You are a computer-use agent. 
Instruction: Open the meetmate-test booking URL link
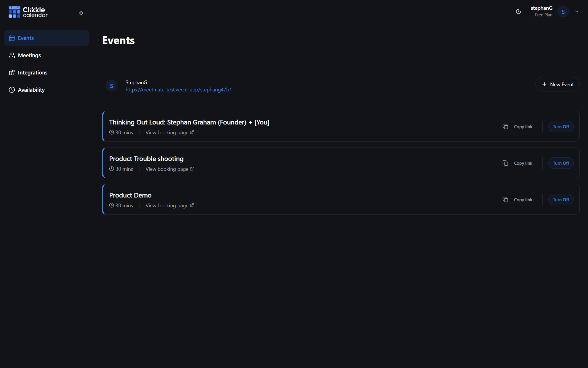[178, 90]
